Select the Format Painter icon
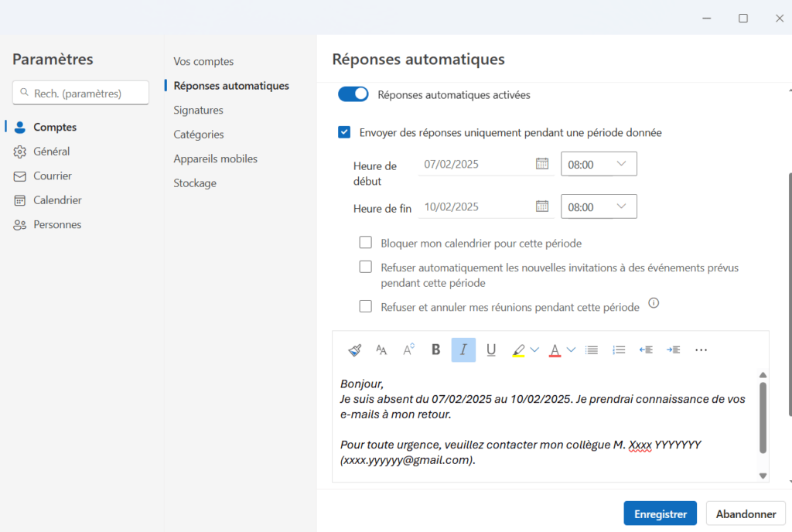Screen dimensions: 792x532 tap(354, 350)
